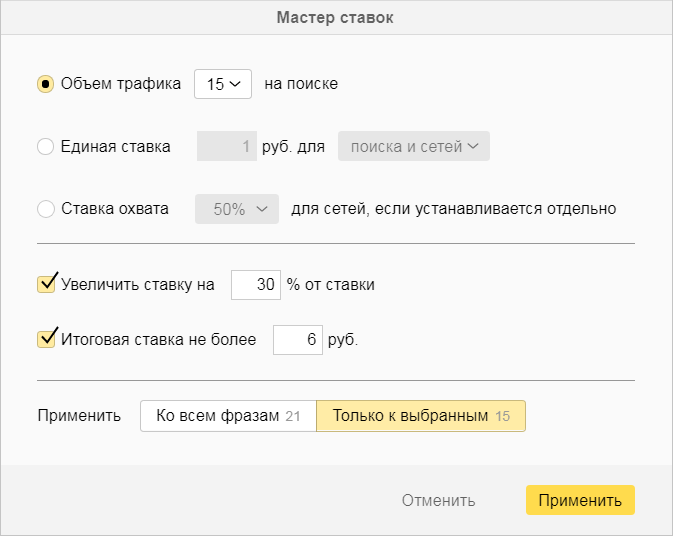Switch to Ко всем фразам option
The width and height of the screenshot is (673, 536).
[228, 416]
